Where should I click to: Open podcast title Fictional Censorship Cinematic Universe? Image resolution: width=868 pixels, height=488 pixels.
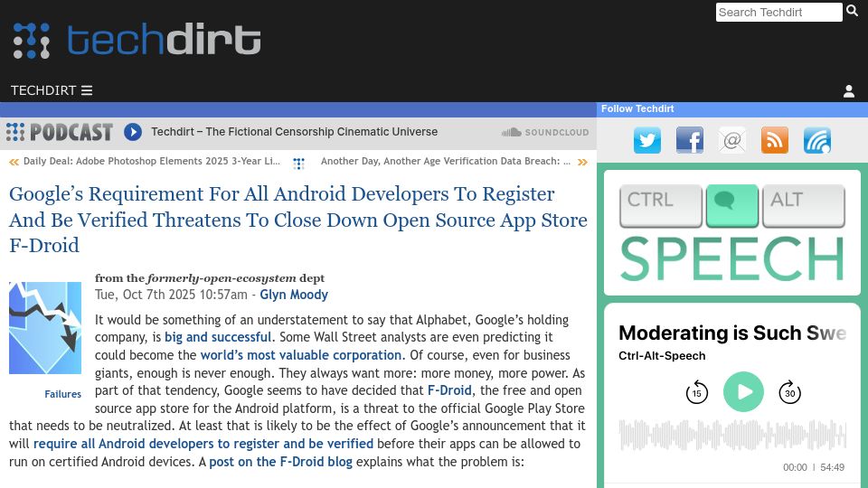click(294, 132)
